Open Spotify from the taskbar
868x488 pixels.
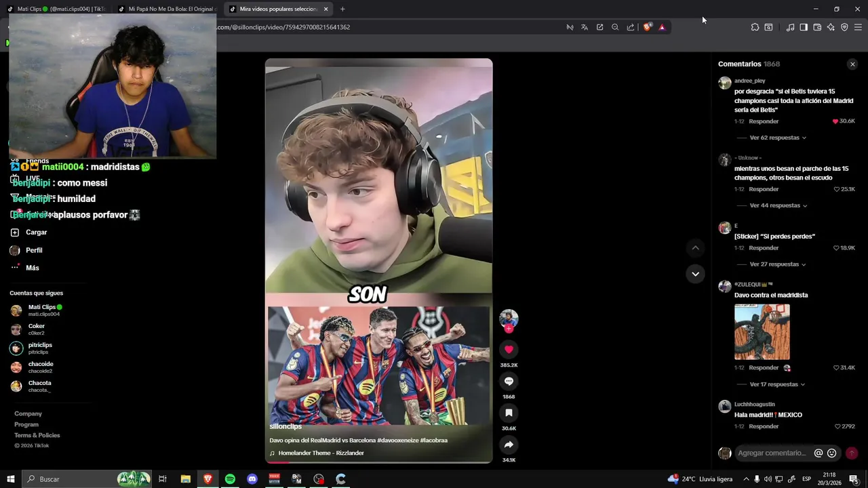coord(230,479)
